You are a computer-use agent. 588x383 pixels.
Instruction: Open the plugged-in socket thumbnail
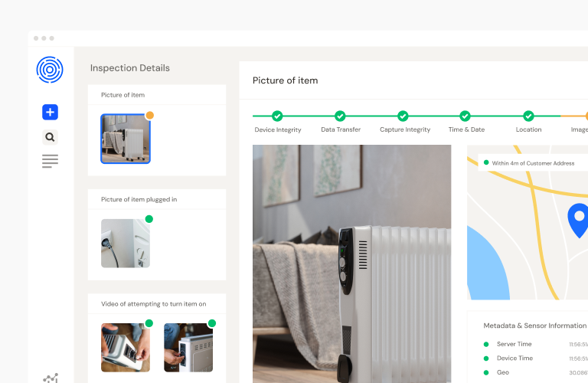(126, 244)
